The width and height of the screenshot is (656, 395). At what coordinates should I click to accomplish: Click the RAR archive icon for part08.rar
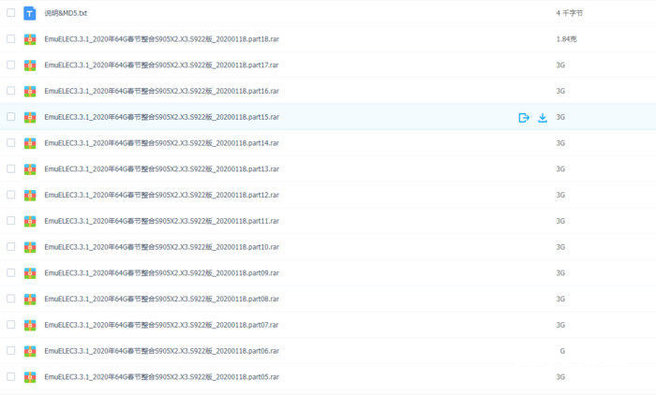tap(30, 299)
